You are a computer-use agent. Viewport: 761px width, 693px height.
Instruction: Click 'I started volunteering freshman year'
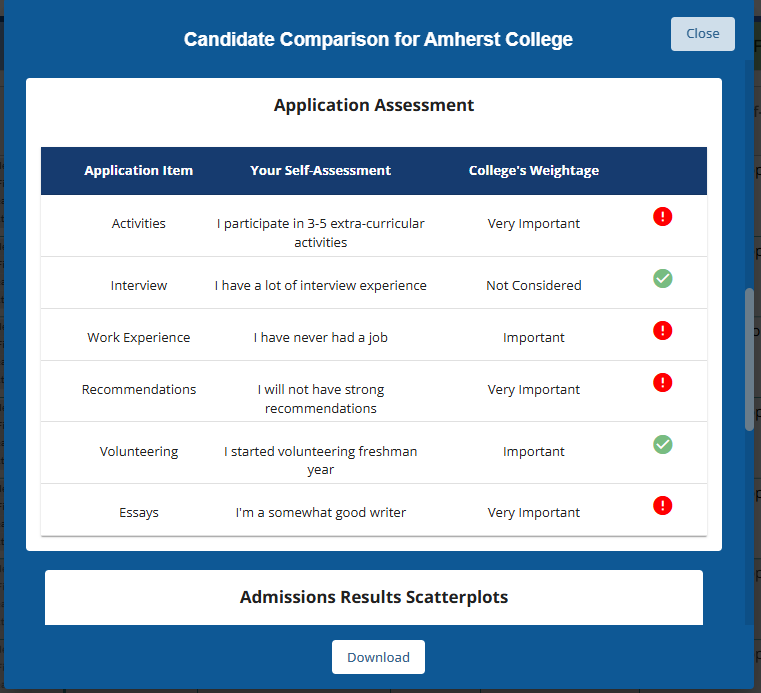[320, 460]
